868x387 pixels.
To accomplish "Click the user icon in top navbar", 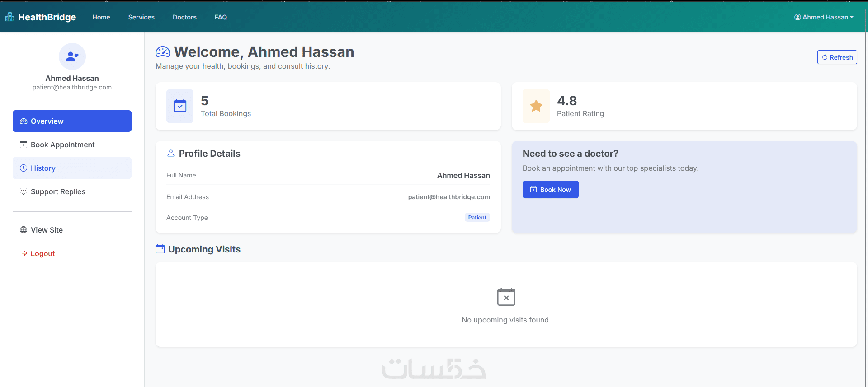I will (x=797, y=17).
